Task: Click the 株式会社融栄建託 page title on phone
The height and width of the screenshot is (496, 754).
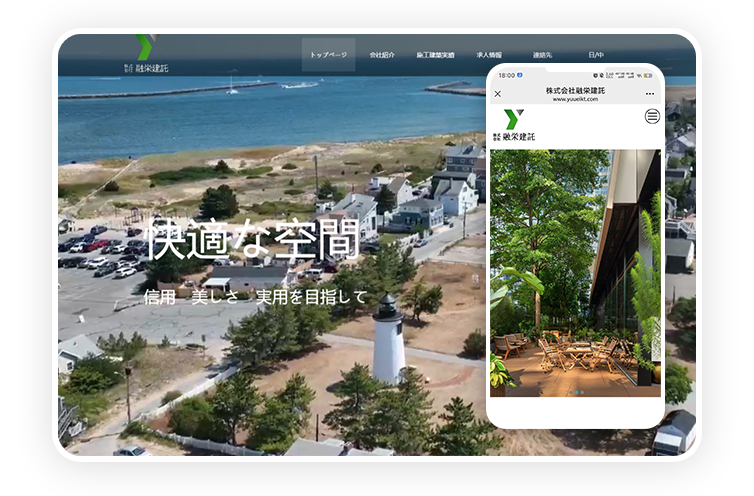Action: (x=575, y=90)
